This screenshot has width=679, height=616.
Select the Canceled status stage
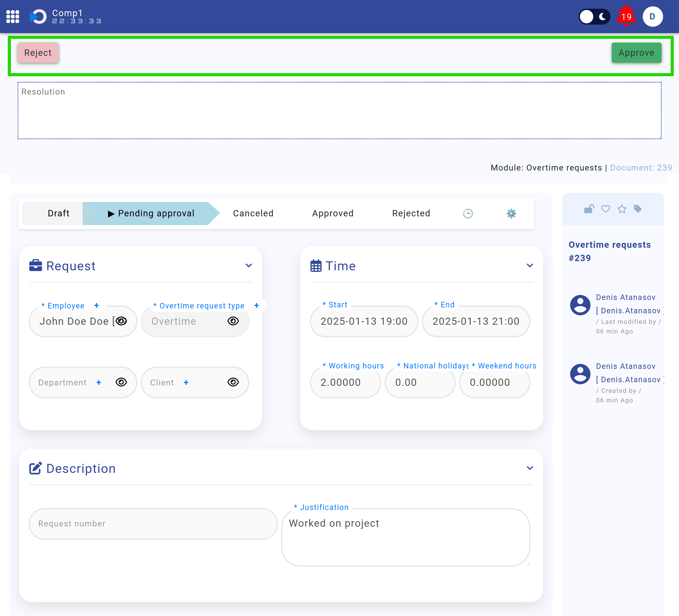pyautogui.click(x=253, y=213)
